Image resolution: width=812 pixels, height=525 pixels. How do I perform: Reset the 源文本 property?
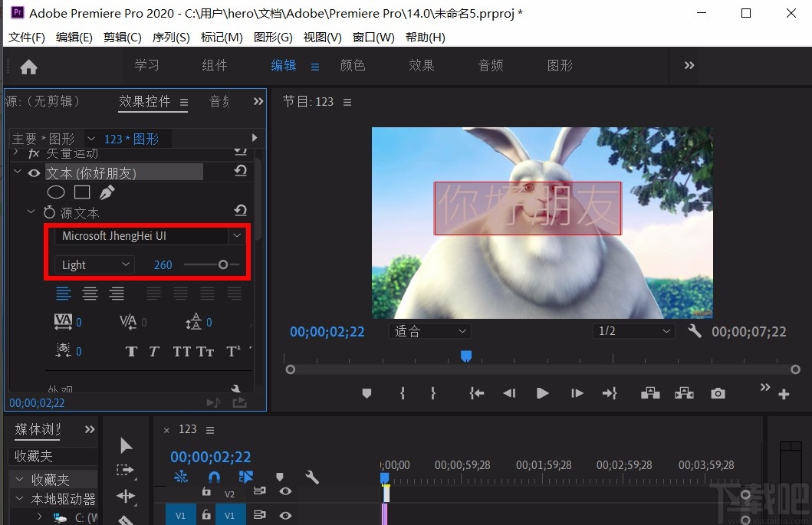pyautogui.click(x=240, y=210)
